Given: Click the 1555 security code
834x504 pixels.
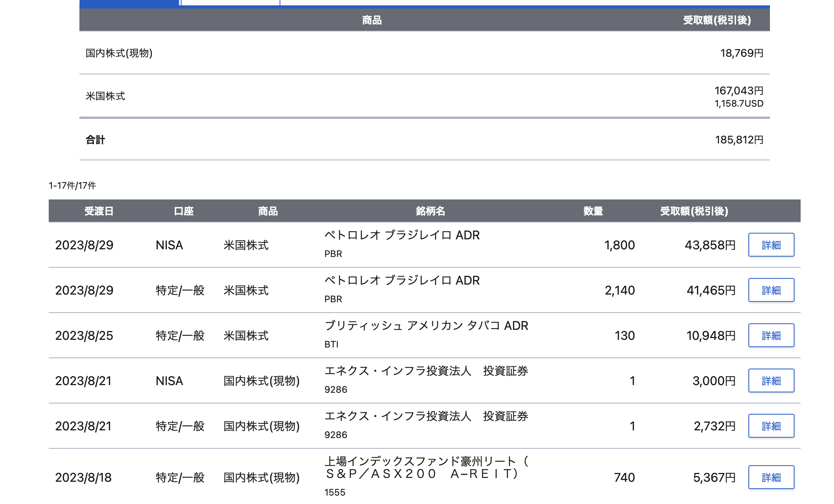Looking at the screenshot, I should 335,492.
